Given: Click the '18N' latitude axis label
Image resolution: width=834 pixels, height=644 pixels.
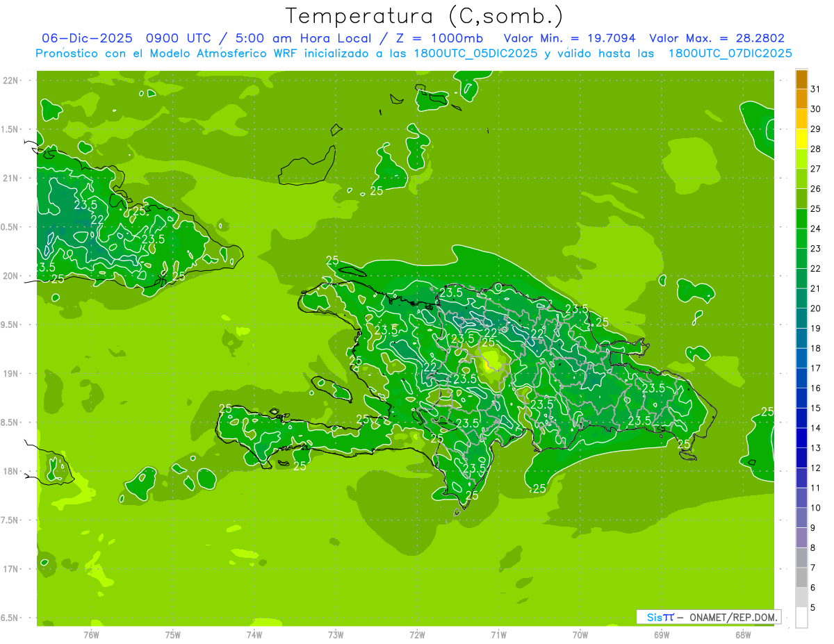Looking at the screenshot, I should pyautogui.click(x=11, y=471).
